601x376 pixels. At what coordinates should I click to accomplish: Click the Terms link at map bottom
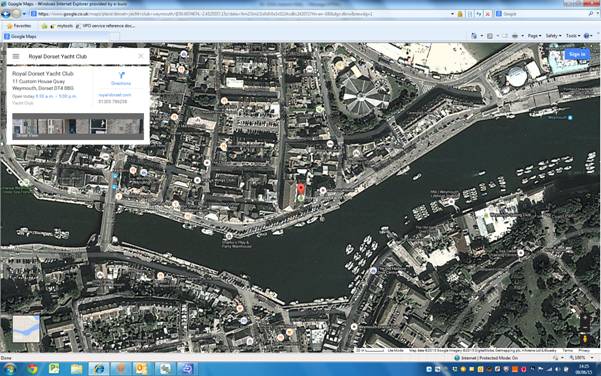coord(568,350)
